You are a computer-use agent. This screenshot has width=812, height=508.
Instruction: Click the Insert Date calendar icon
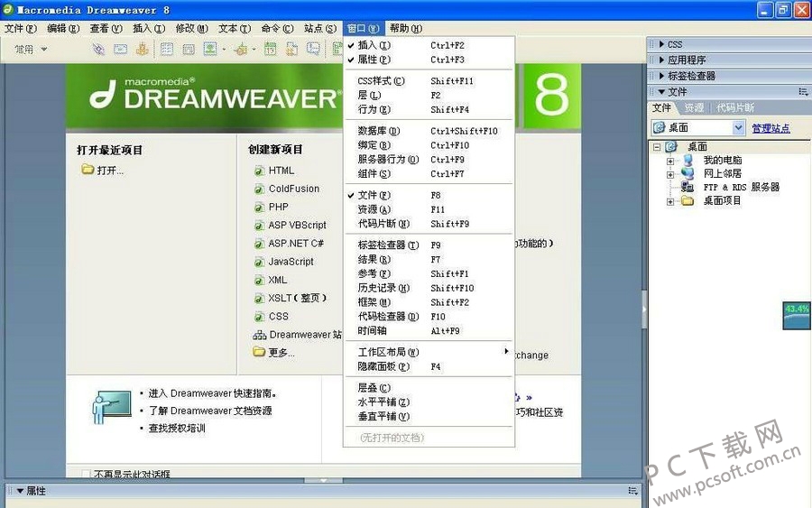(271, 50)
